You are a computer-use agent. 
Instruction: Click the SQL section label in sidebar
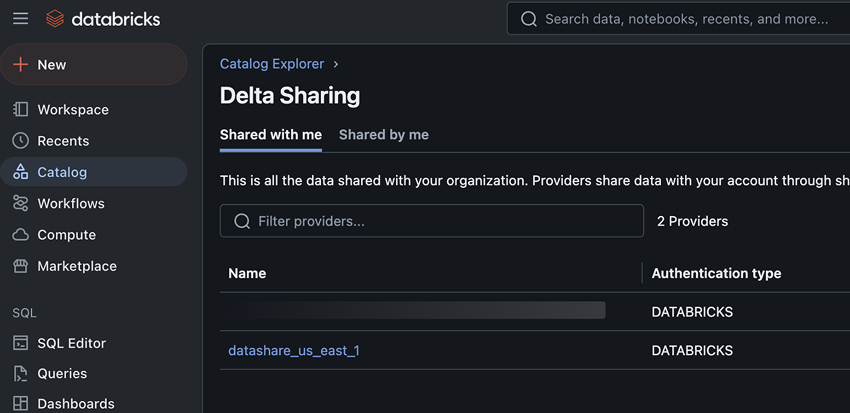click(x=24, y=313)
